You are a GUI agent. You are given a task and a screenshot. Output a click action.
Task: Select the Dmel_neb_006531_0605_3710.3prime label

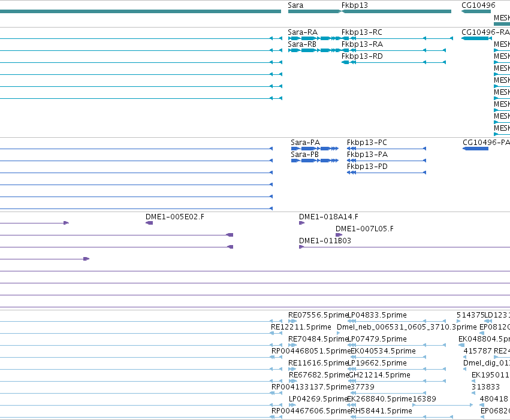click(406, 327)
